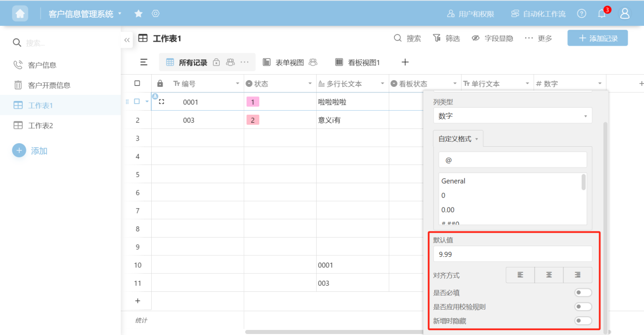Select left alignment icon
This screenshot has width=644, height=335.
tap(520, 275)
